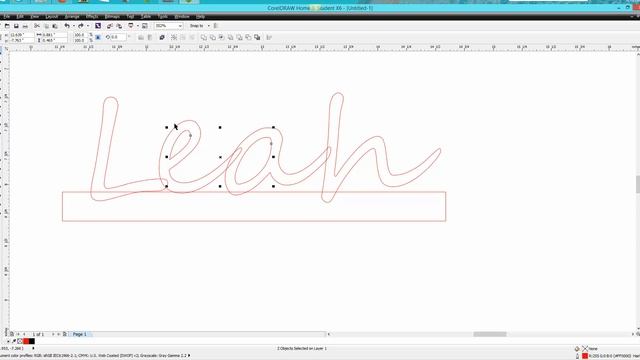
Task: Click the Search content icon
Action: pos(98,26)
